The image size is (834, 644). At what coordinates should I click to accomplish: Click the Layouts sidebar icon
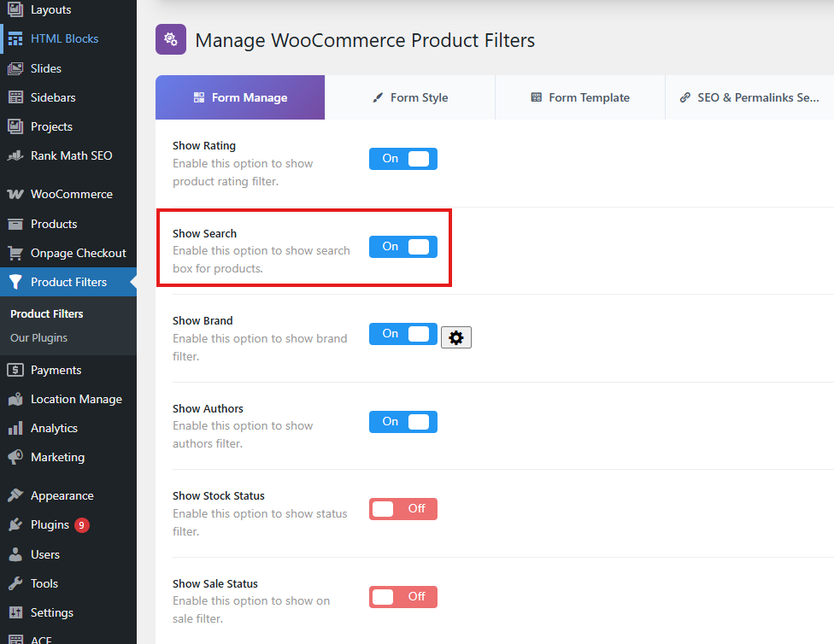pos(15,9)
